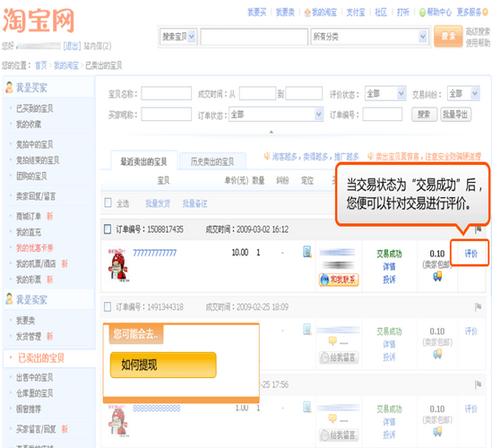Click flag icon for order 1491344318
Image resolution: width=500 pixels, height=448 pixels.
[x=478, y=307]
